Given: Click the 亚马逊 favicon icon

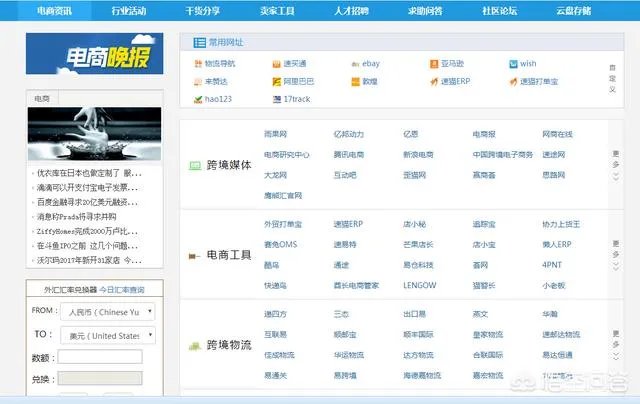Looking at the screenshot, I should (x=430, y=63).
